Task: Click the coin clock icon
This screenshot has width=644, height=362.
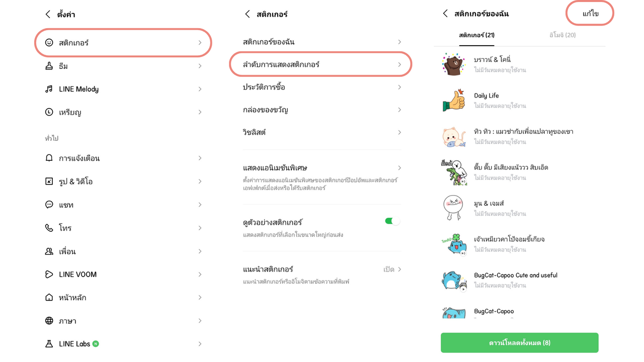Action: tap(49, 112)
